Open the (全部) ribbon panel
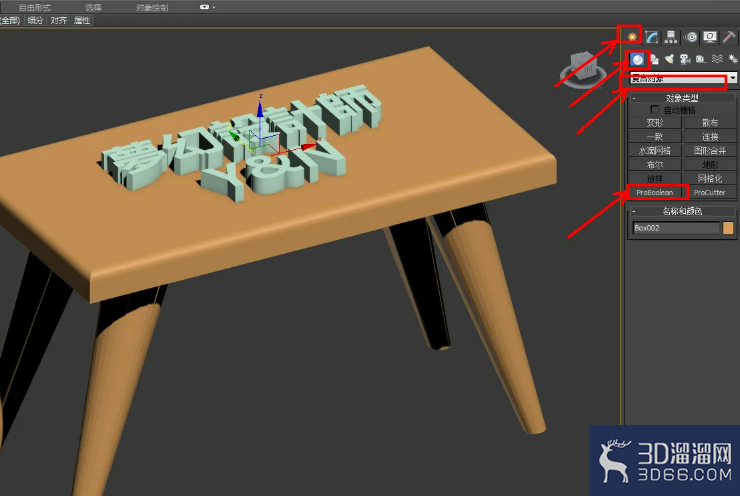This screenshot has width=740, height=496. (10, 20)
